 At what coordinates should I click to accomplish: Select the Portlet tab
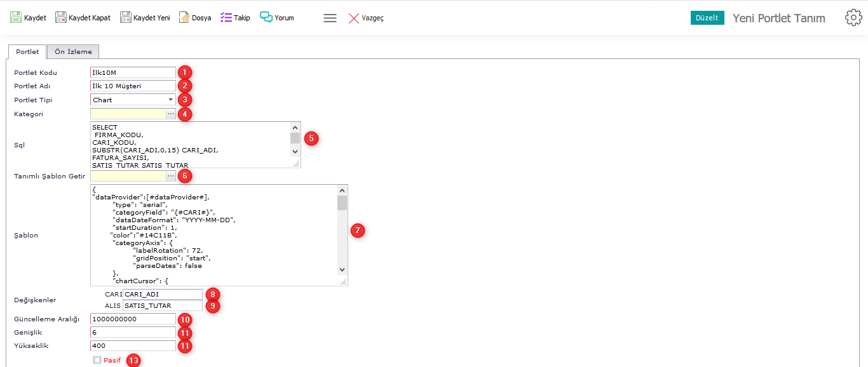27,52
